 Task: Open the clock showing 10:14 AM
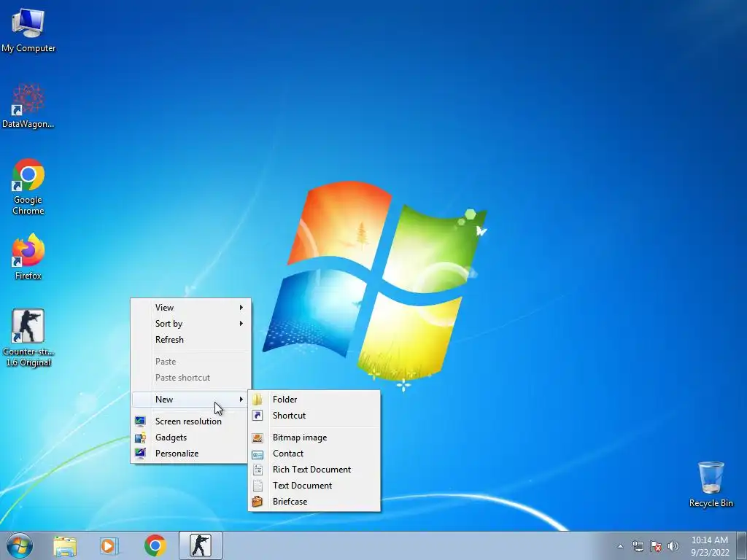[710, 546]
